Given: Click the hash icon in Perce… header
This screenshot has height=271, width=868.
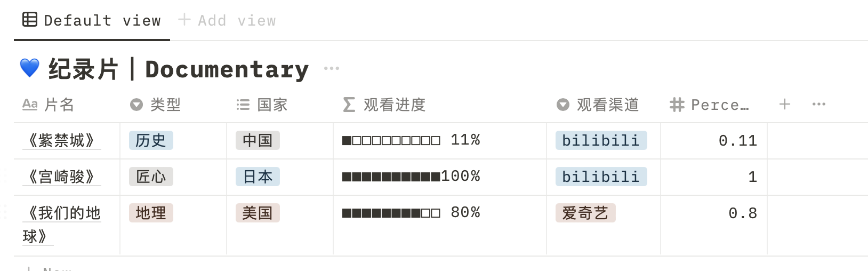Looking at the screenshot, I should point(677,105).
